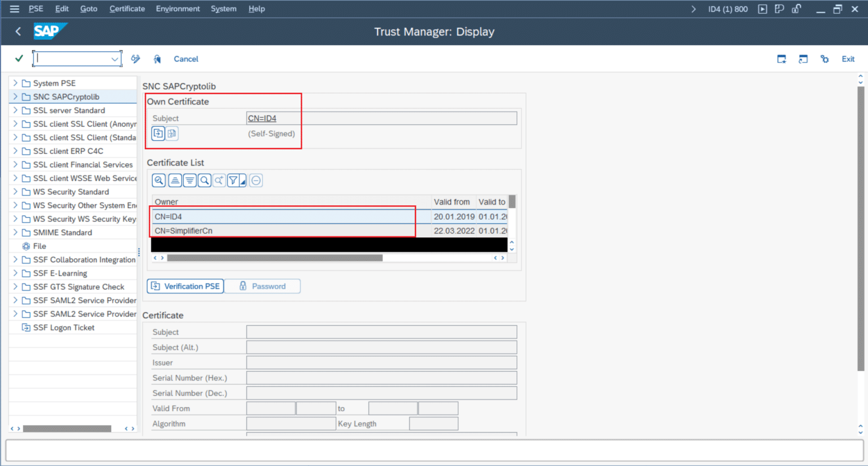Select the File node in the PSE tree

coord(40,246)
